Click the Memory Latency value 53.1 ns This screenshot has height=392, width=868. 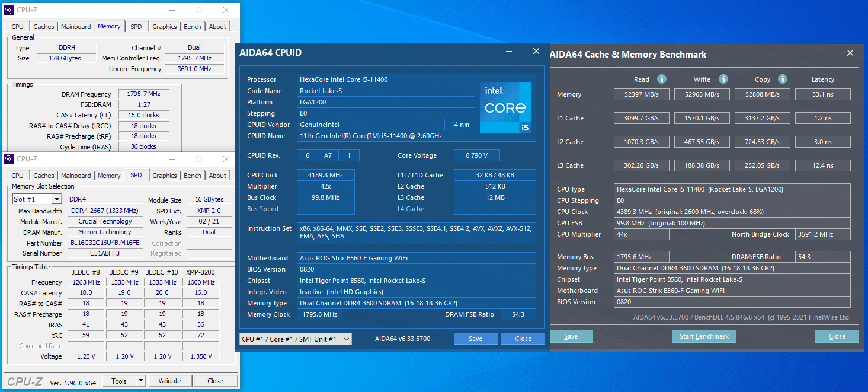(823, 94)
